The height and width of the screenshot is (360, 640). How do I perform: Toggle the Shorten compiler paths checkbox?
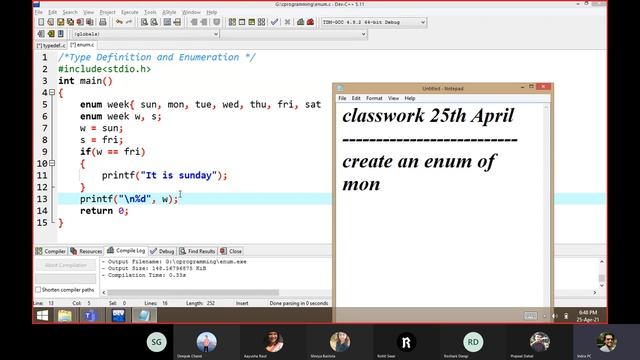click(x=38, y=290)
